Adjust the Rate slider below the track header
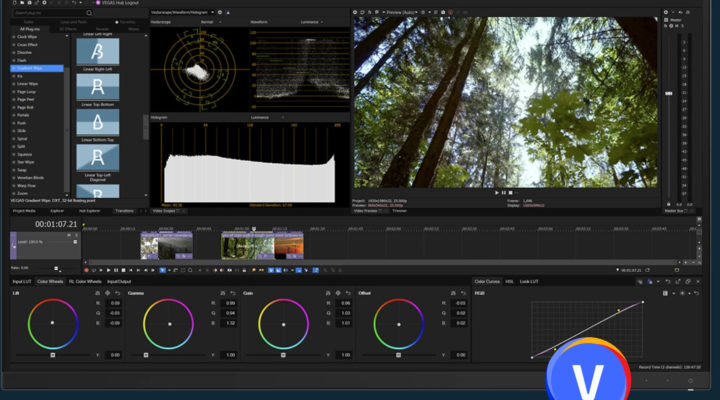This screenshot has height=400, width=720. pos(56,268)
